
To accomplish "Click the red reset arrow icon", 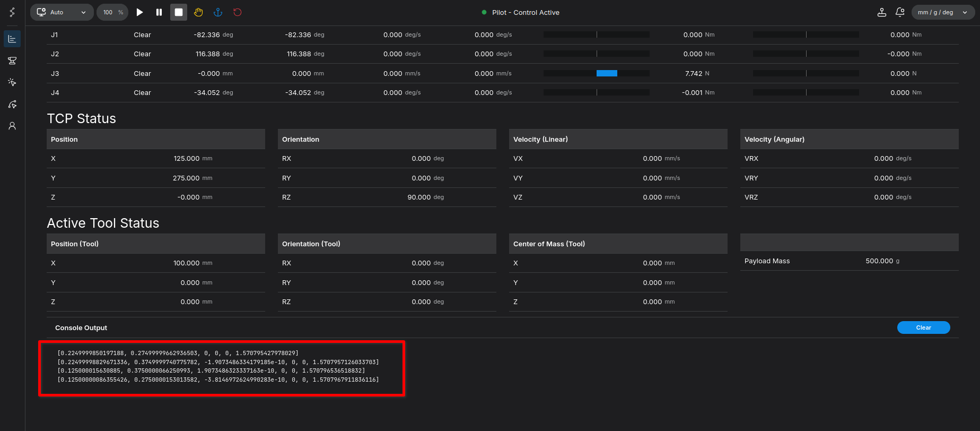I will pyautogui.click(x=238, y=12).
